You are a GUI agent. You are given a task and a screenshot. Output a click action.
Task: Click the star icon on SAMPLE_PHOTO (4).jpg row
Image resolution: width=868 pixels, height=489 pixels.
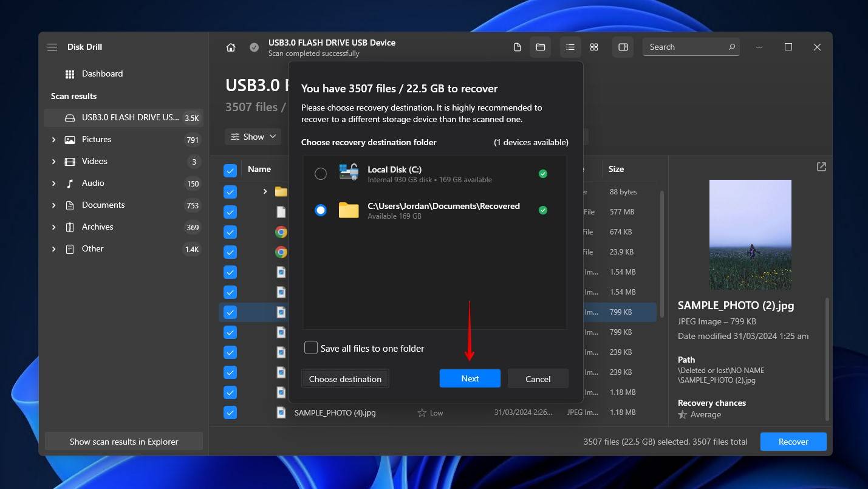(x=422, y=412)
